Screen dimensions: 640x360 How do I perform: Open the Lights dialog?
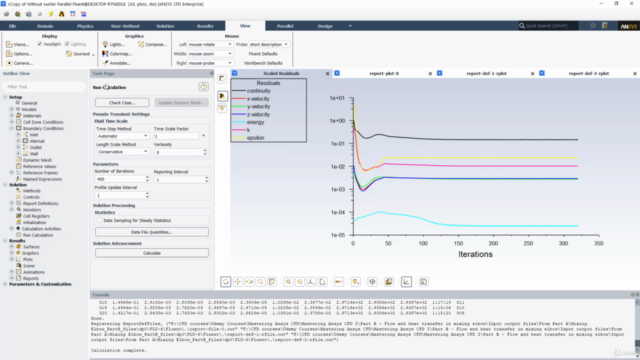tap(113, 44)
